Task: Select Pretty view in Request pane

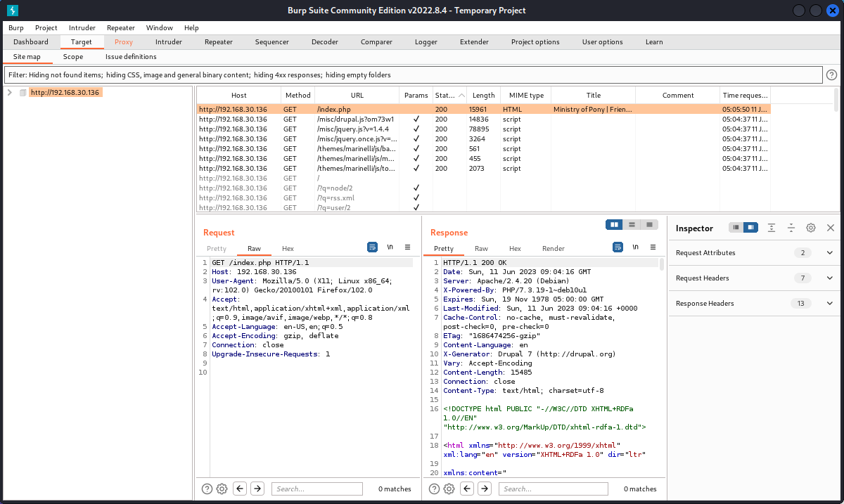Action: pyautogui.click(x=217, y=249)
